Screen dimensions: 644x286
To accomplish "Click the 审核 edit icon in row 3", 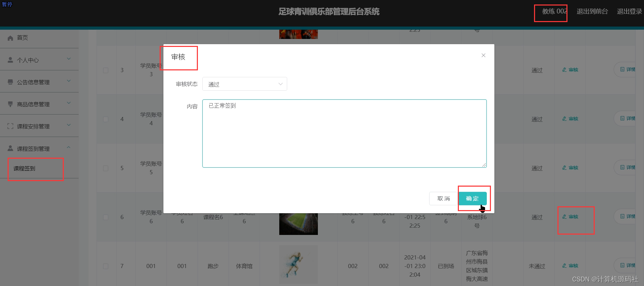I will coord(564,70).
